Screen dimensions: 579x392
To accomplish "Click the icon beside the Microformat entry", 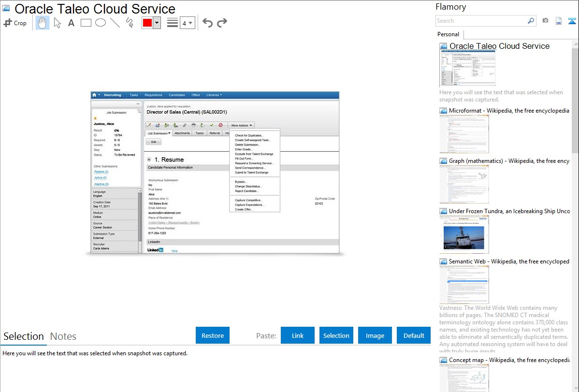I will pos(443,111).
